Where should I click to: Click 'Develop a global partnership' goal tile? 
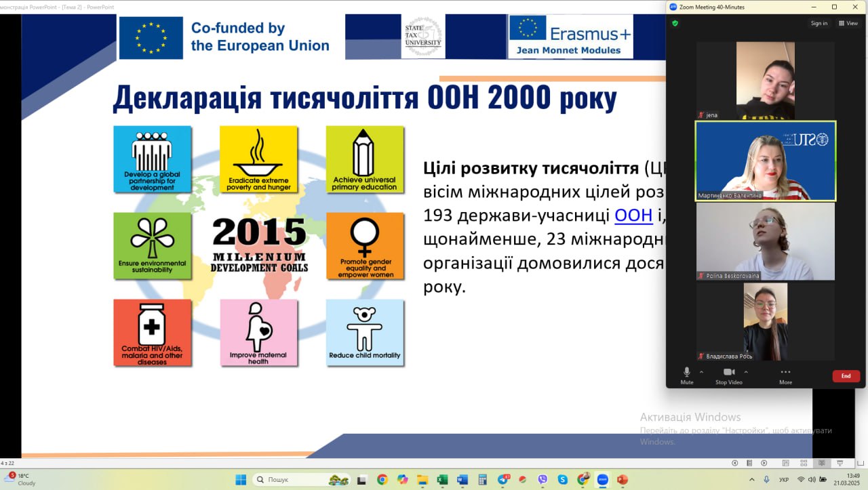[153, 159]
